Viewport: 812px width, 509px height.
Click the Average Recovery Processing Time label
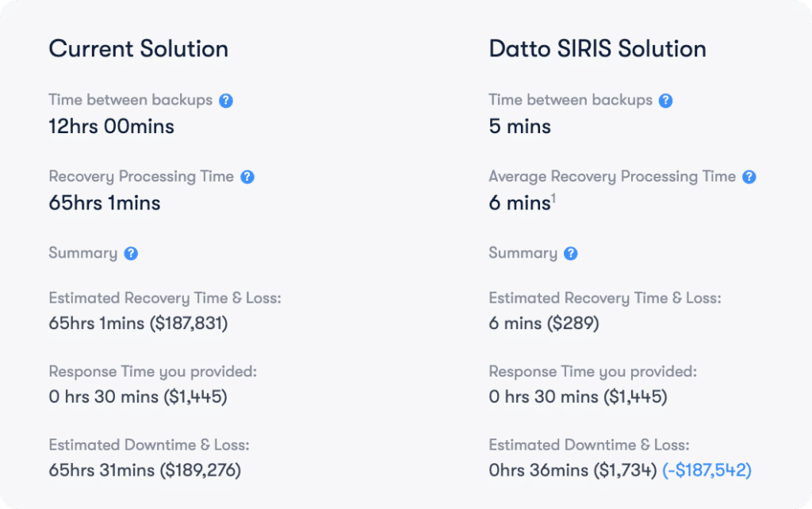tap(612, 177)
